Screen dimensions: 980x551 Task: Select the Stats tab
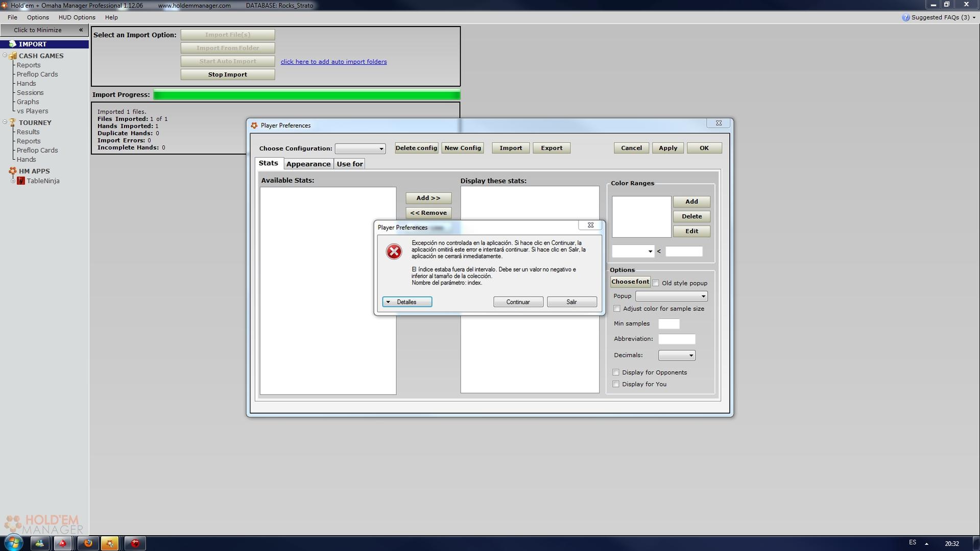268,163
